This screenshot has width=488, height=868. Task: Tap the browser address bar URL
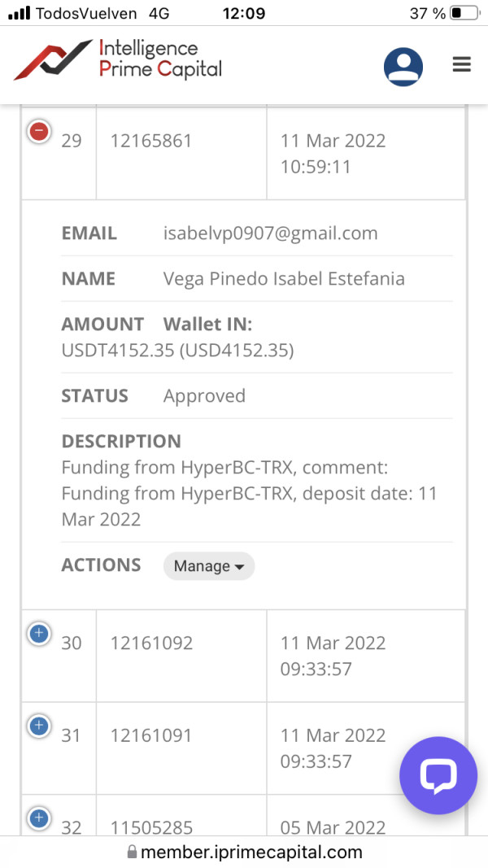pyautogui.click(x=251, y=852)
